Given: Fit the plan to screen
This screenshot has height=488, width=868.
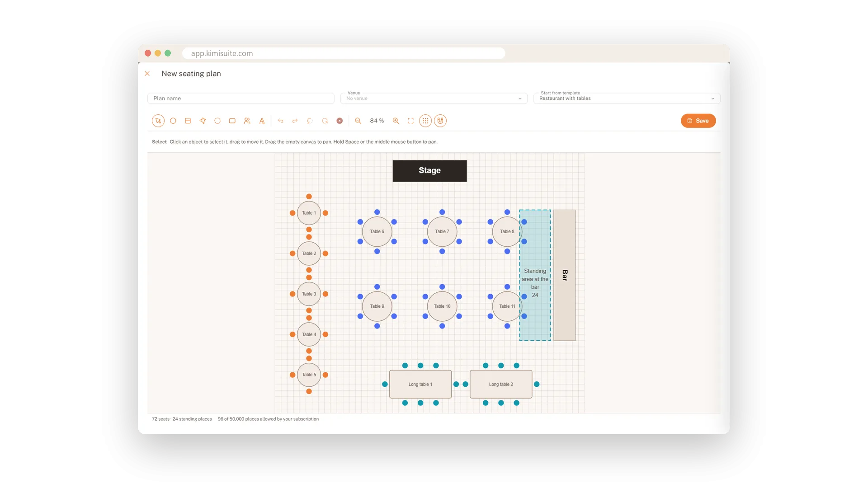Looking at the screenshot, I should (x=410, y=121).
